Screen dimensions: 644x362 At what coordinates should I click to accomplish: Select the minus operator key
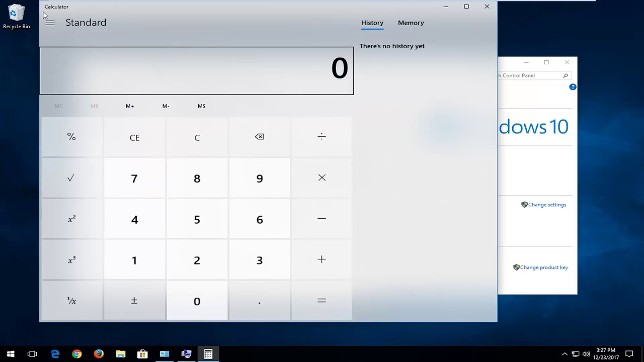click(x=321, y=219)
